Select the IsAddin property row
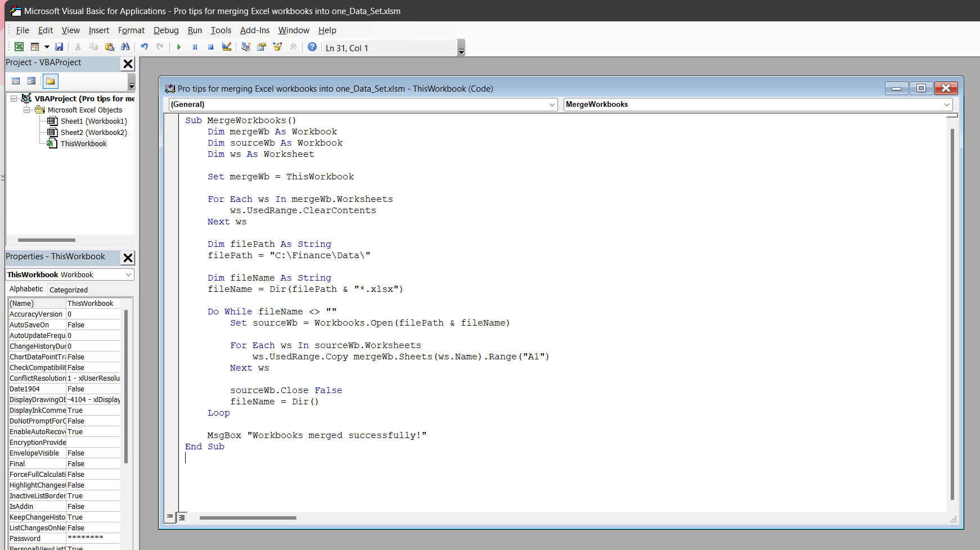The width and height of the screenshot is (980, 550). [64, 506]
